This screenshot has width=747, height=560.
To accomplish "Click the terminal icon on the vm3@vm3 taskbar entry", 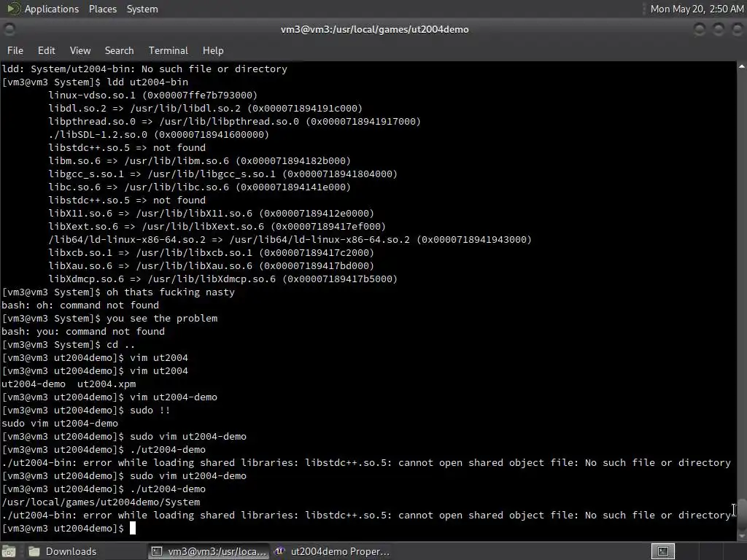I will coord(156,551).
